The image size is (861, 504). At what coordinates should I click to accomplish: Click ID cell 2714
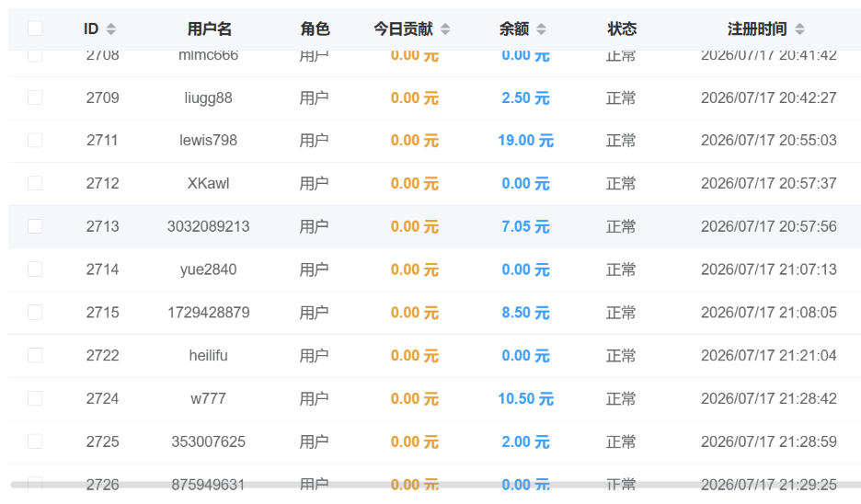103,269
